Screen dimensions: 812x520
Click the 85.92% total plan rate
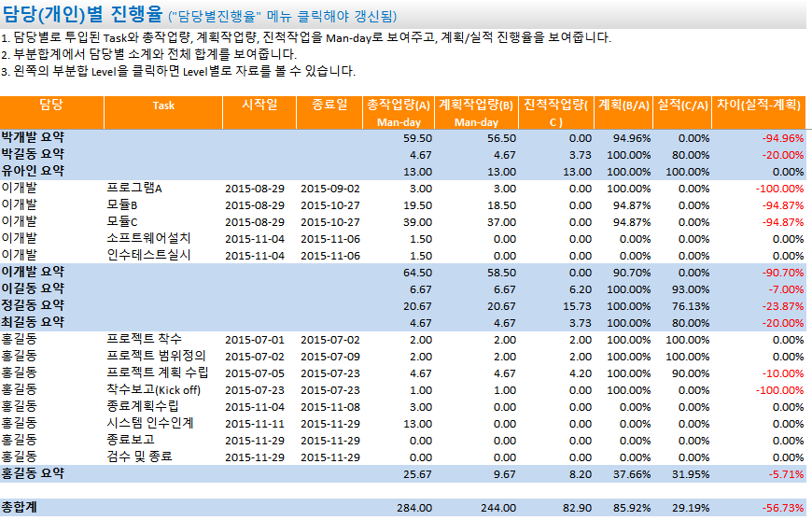tap(632, 508)
